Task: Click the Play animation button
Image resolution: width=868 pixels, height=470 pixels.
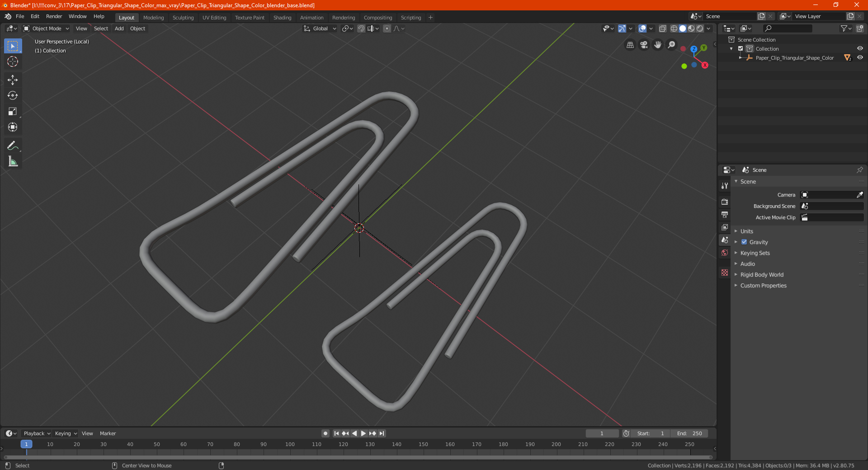Action: (363, 433)
